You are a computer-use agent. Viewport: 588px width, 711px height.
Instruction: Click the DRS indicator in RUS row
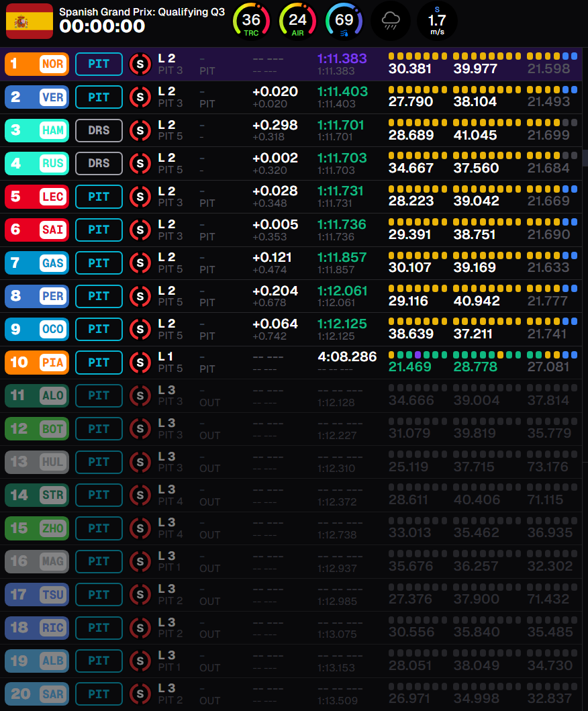(x=99, y=163)
